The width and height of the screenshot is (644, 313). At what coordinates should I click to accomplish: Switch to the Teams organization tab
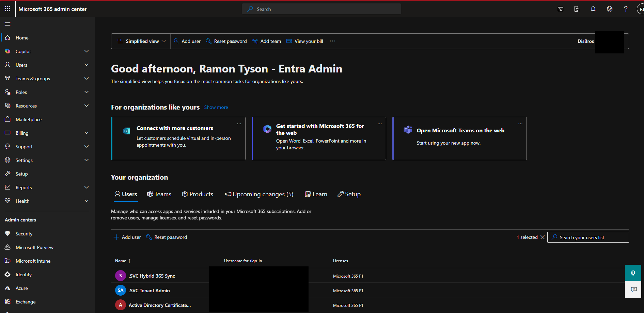pos(159,194)
